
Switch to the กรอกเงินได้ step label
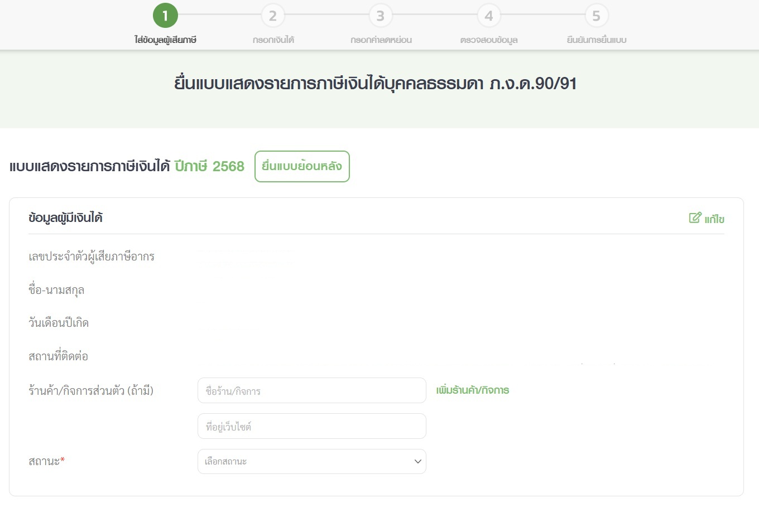273,40
